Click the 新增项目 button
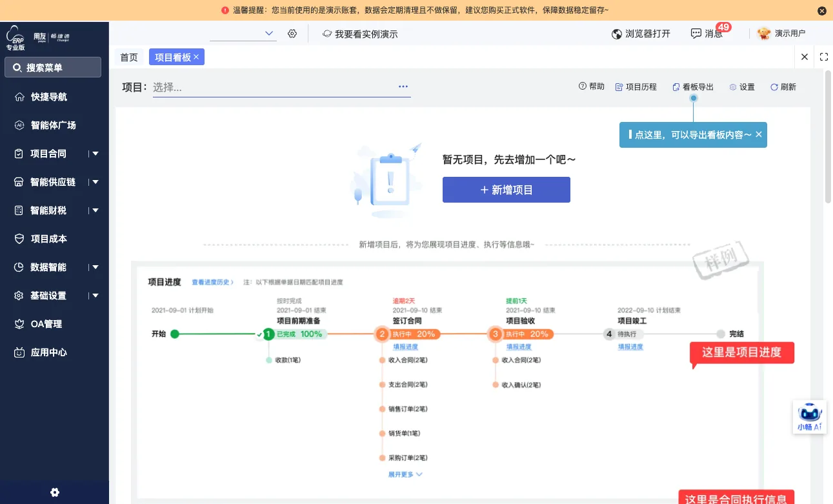This screenshot has width=833, height=504. pyautogui.click(x=507, y=190)
